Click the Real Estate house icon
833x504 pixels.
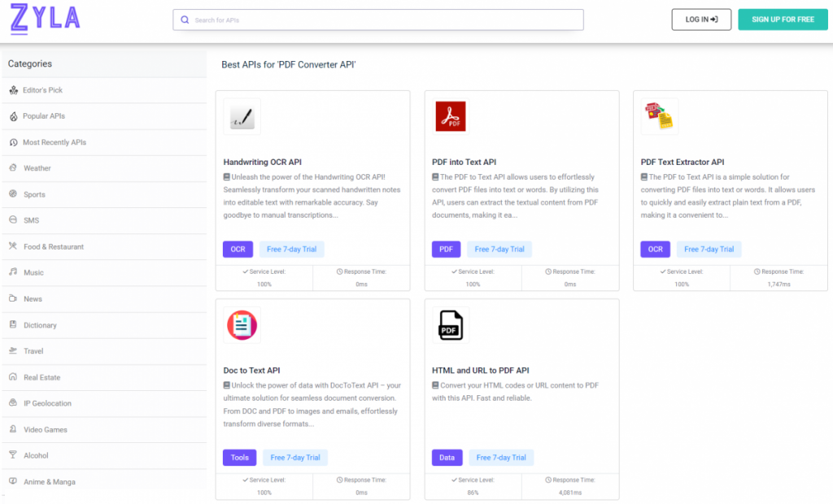(x=13, y=376)
